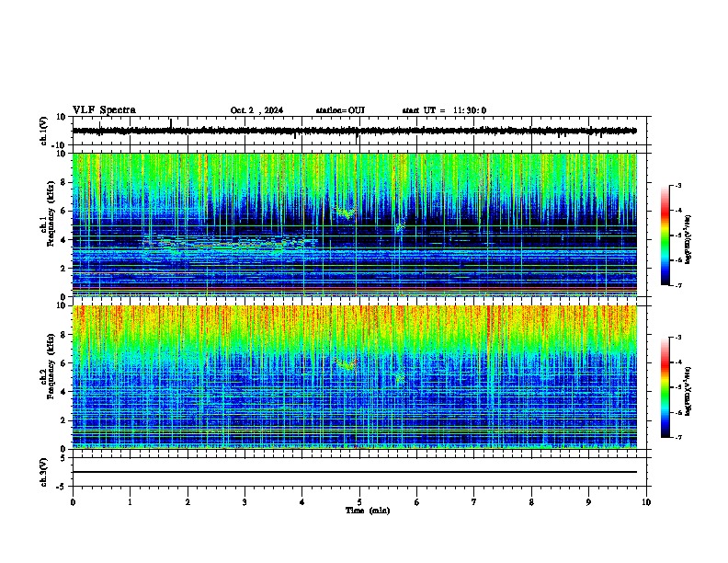The height and width of the screenshot is (563, 728).
Task: Click the "-7" label on ch.2 color bar
Action: (677, 438)
